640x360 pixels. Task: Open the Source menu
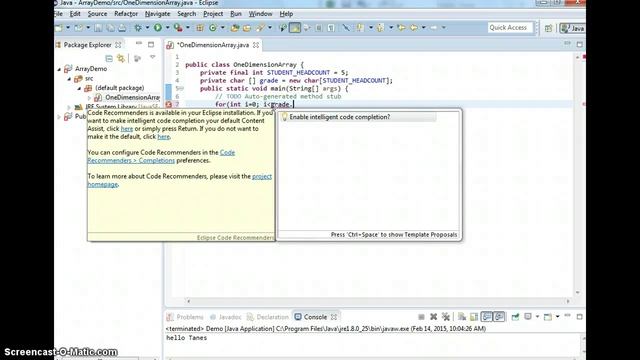click(97, 14)
